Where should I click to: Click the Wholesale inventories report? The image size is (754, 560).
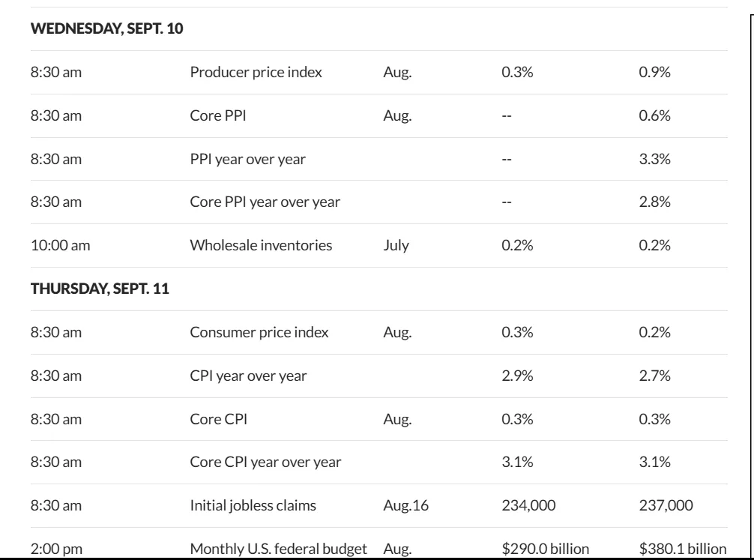261,245
